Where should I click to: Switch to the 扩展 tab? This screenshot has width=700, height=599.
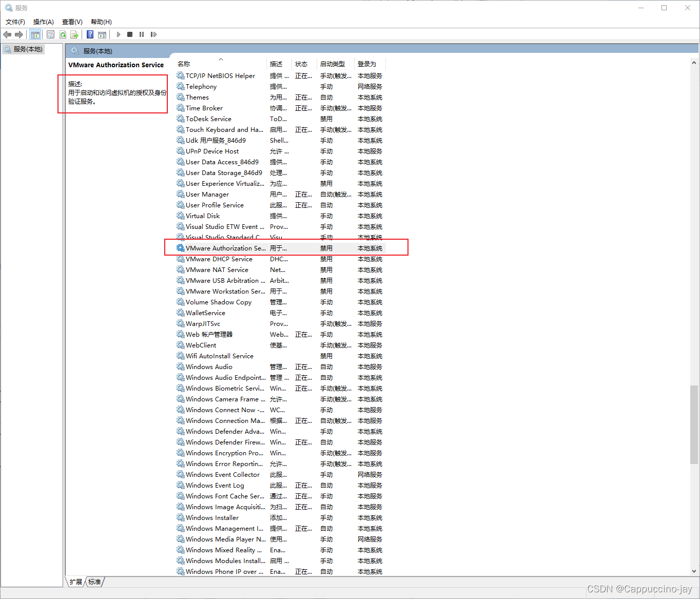coord(76,582)
